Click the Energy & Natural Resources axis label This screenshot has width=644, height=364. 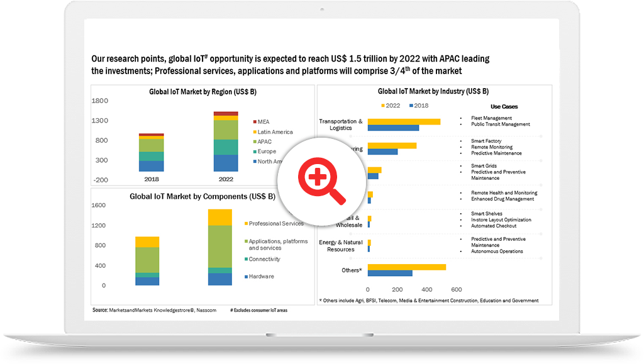point(340,246)
